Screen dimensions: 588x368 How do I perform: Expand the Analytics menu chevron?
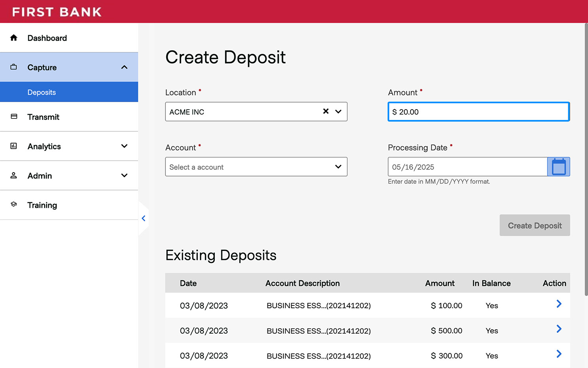pyautogui.click(x=124, y=146)
